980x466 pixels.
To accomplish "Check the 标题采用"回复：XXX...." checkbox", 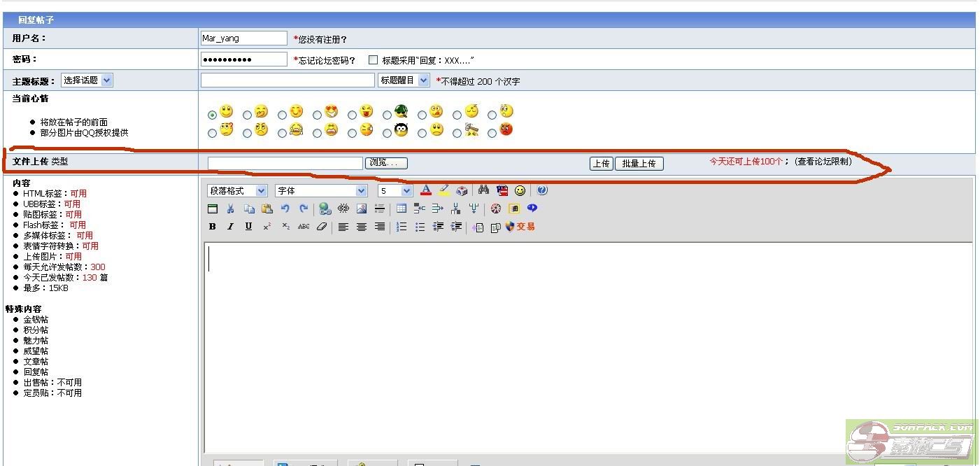I will (374, 60).
